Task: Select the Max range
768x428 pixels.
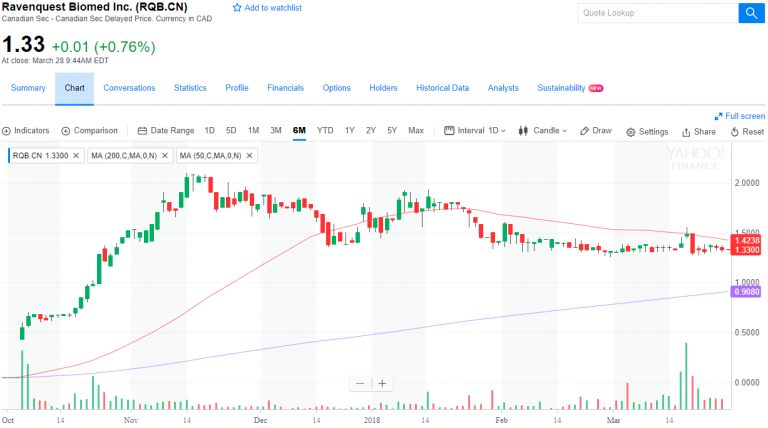Action: [x=416, y=131]
